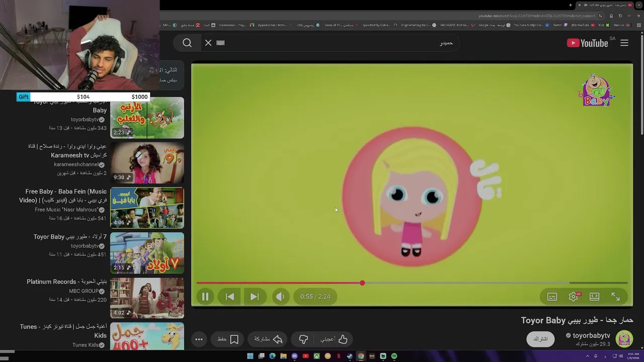
Task: Go to the YouTube home logo
Action: (x=588, y=43)
